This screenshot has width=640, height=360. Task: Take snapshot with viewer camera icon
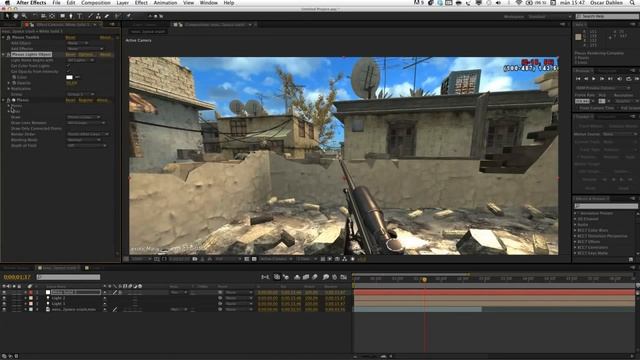pos(195,259)
